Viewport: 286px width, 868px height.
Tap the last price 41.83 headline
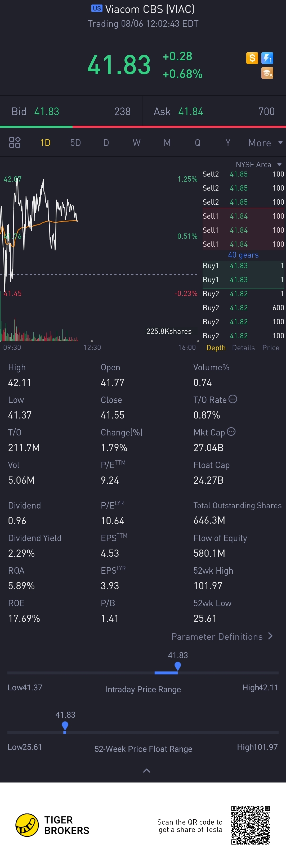tap(119, 65)
